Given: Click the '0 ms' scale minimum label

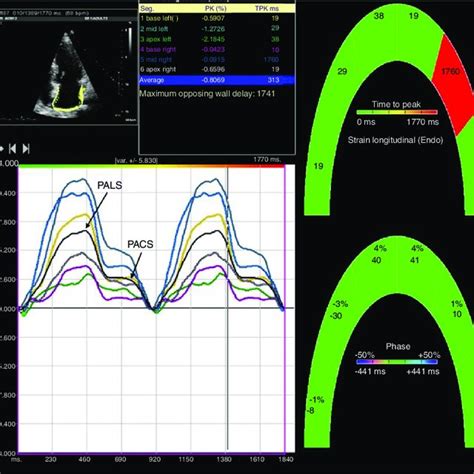Looking at the screenshot, I should click(366, 122).
